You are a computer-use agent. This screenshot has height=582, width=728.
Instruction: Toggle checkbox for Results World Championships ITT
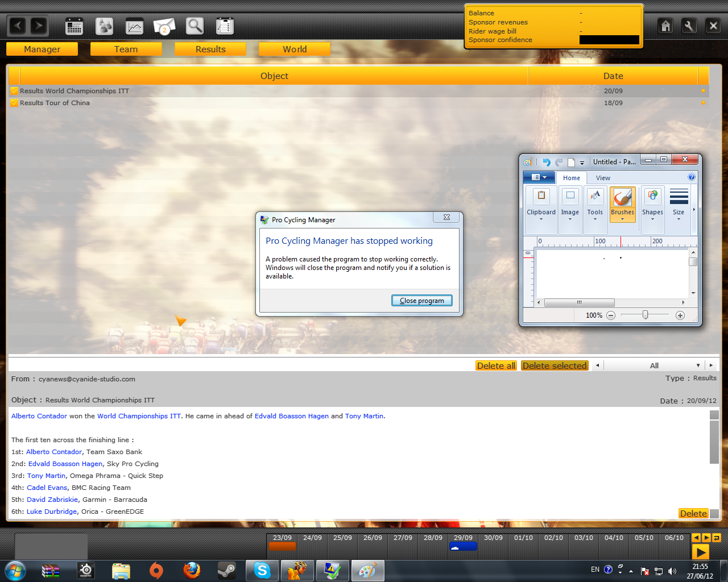(x=14, y=91)
